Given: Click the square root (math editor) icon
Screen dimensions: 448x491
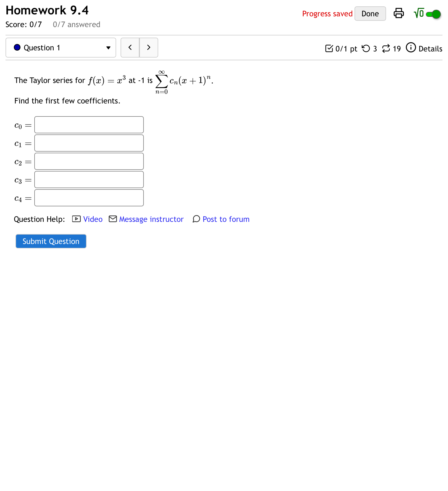Looking at the screenshot, I should 418,13.
